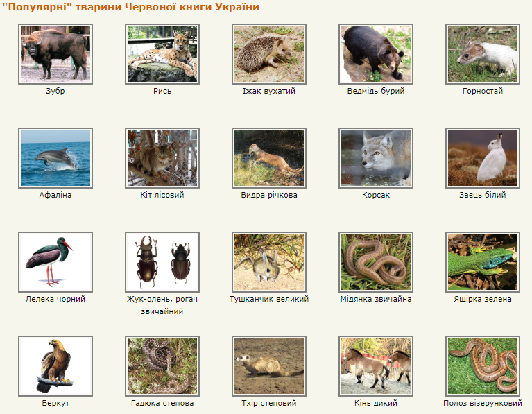Click the Корсак label
Image resolution: width=532 pixels, height=414 pixels.
click(376, 195)
